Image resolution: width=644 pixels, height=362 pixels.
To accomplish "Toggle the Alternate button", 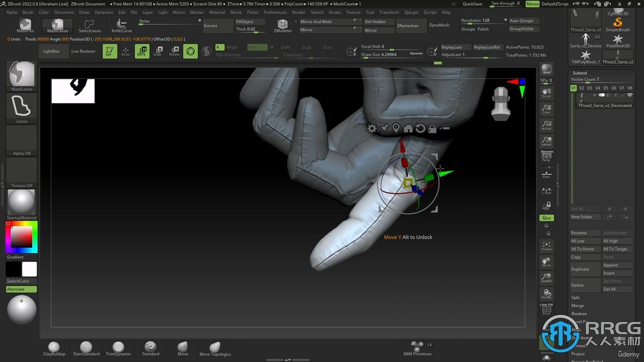I will point(22,289).
